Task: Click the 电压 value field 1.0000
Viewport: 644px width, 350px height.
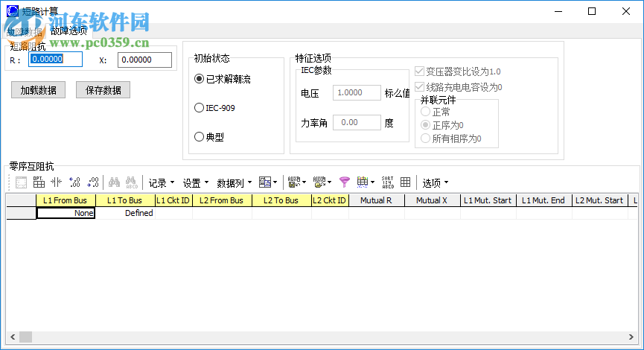Action: 357,92
